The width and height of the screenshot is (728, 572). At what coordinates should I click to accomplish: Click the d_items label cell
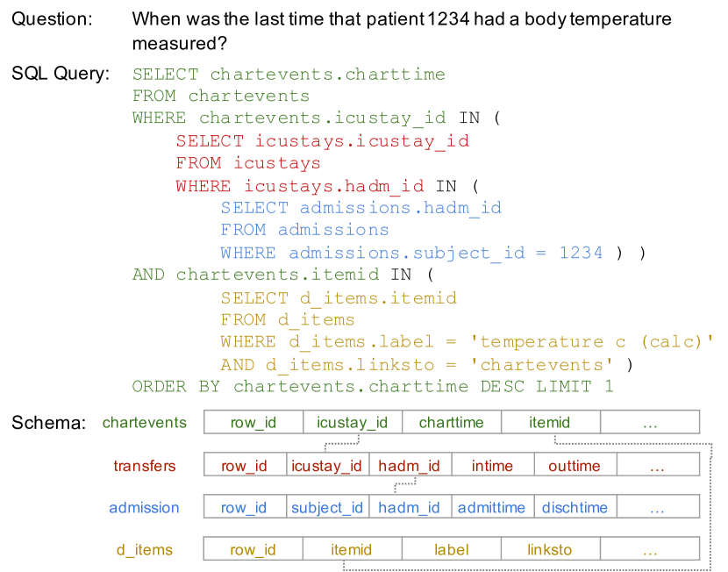[x=452, y=549]
